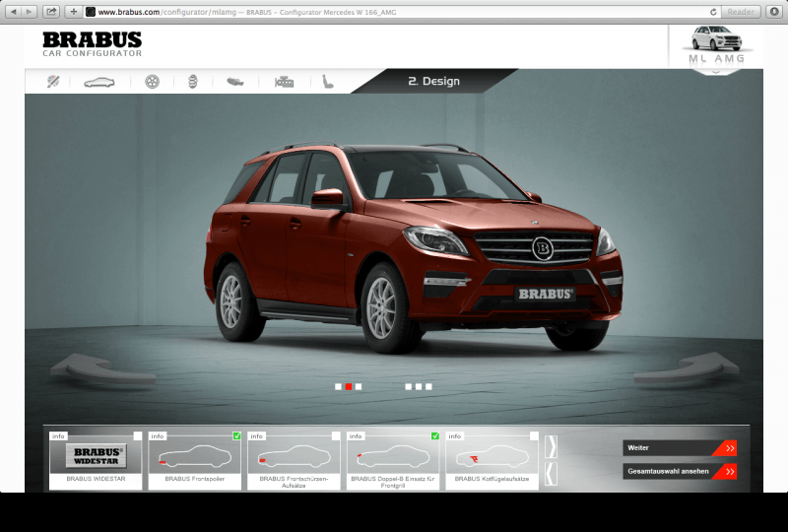Expand the ML AMG model selector chevron
This screenshot has height=532, width=788.
click(x=716, y=72)
